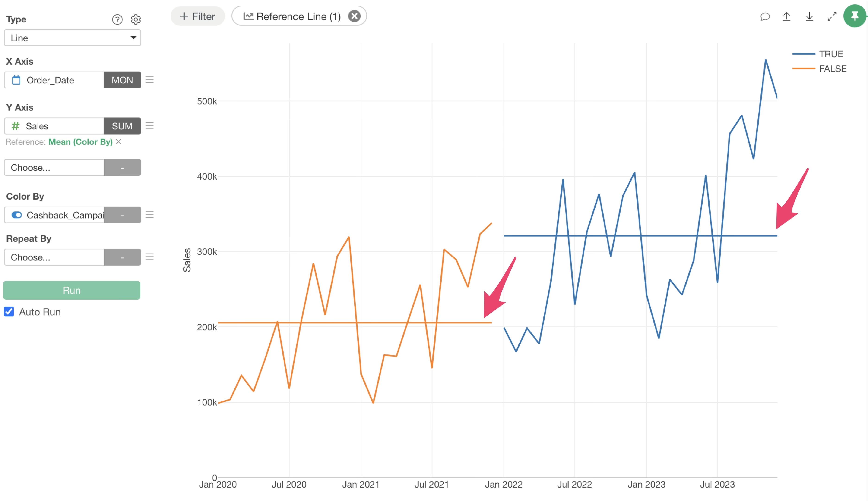Open chart settings gear icon
This screenshot has width=868, height=501.
(x=136, y=20)
